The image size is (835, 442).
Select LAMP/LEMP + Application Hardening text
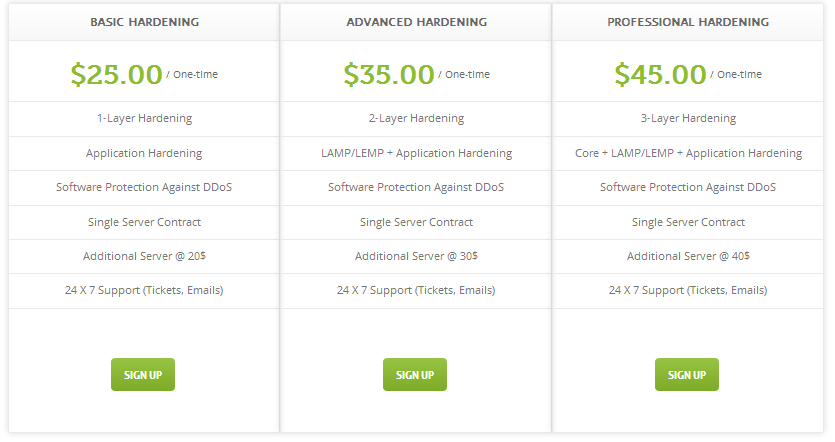click(416, 153)
